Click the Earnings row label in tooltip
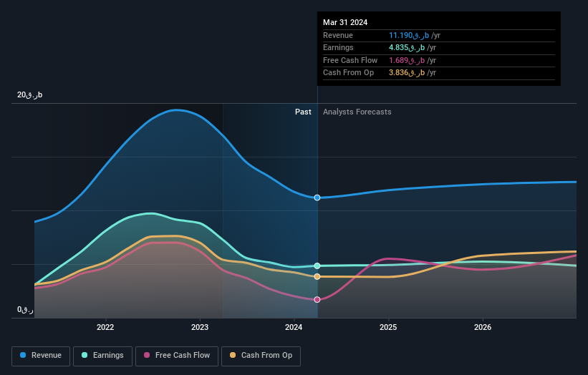Screen dimensions: 588x375 point(338,47)
